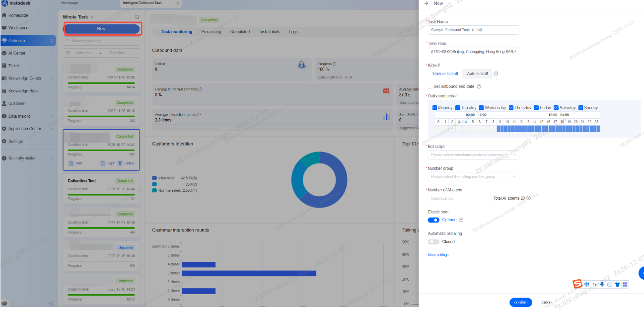The image size is (644, 309).
Task: Select the Auto kickoff tab
Action: coord(477,74)
